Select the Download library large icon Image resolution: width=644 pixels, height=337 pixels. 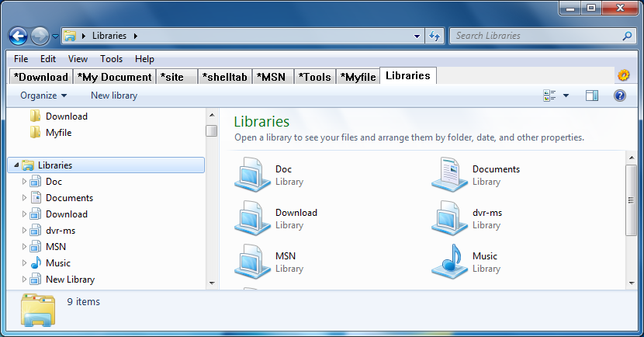click(x=253, y=218)
